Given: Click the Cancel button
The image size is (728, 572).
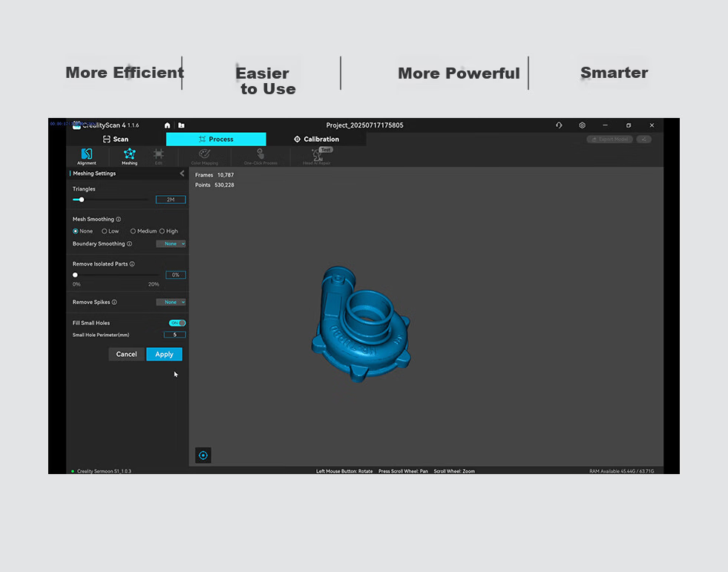Looking at the screenshot, I should tap(126, 354).
